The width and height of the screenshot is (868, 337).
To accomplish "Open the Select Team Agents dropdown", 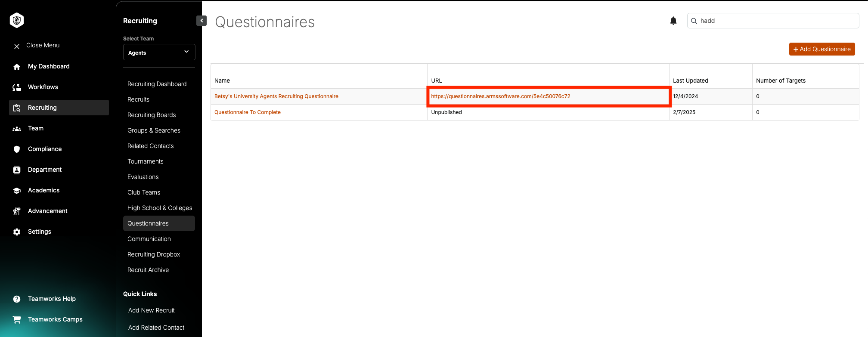I will coord(159,52).
